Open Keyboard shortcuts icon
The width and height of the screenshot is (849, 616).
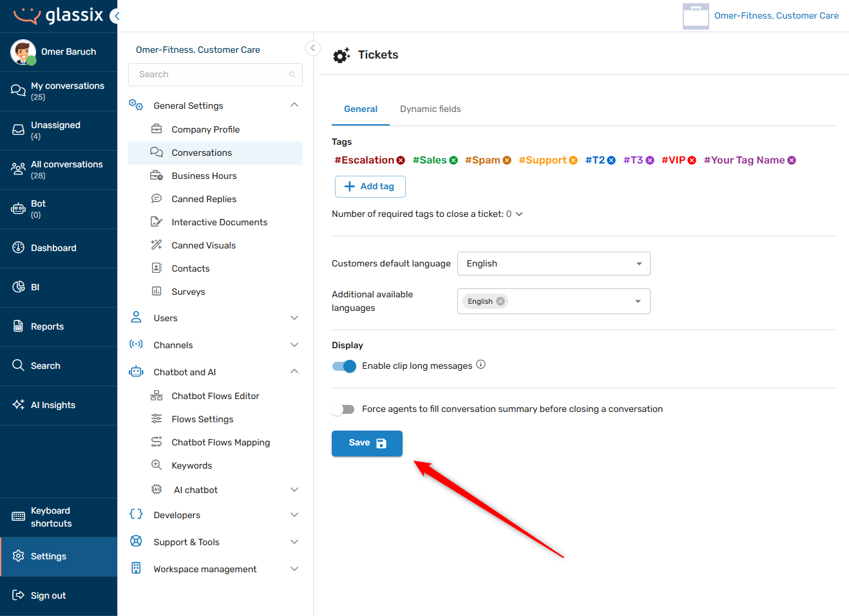click(x=18, y=516)
